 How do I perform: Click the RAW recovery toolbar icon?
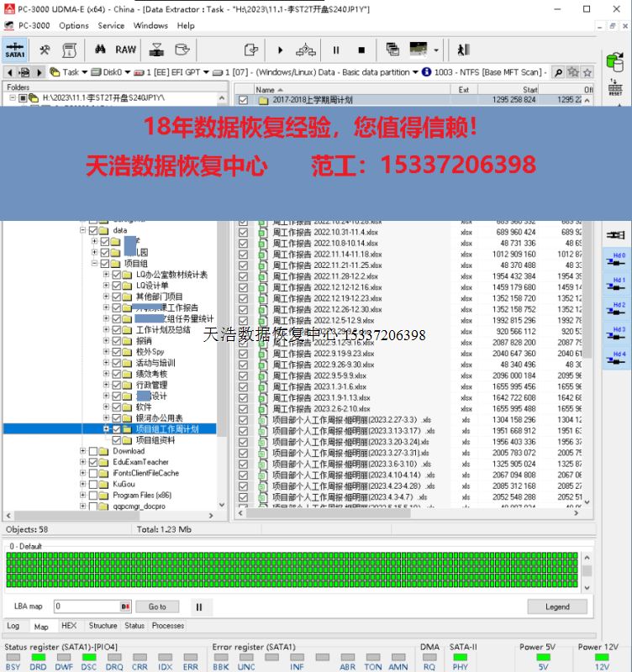tap(126, 50)
